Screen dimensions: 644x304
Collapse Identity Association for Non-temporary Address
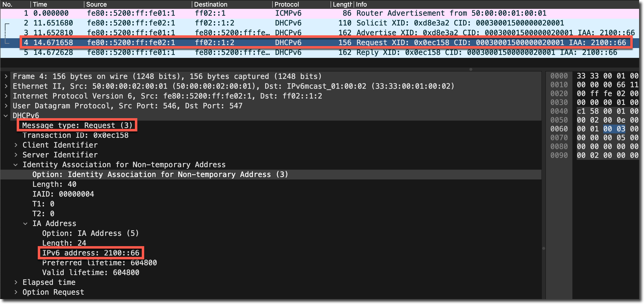tap(16, 165)
